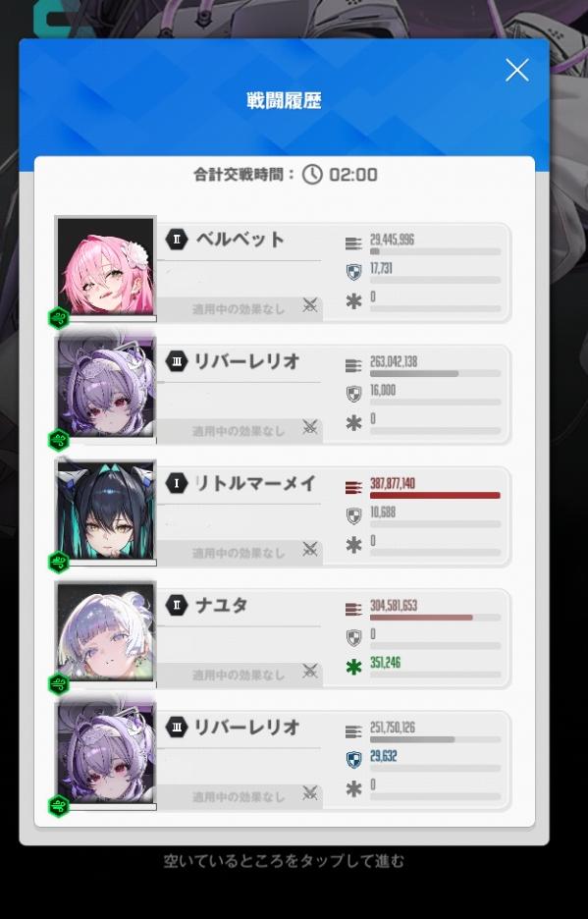Screen dimensions: 588x919
Task: Click the damage value 263,042,138
Action: tap(394, 361)
